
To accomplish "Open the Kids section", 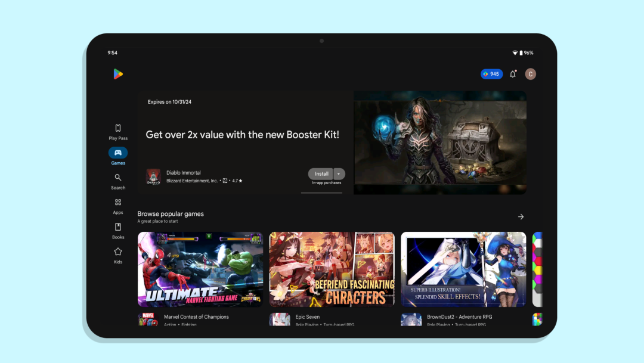I will (x=118, y=256).
